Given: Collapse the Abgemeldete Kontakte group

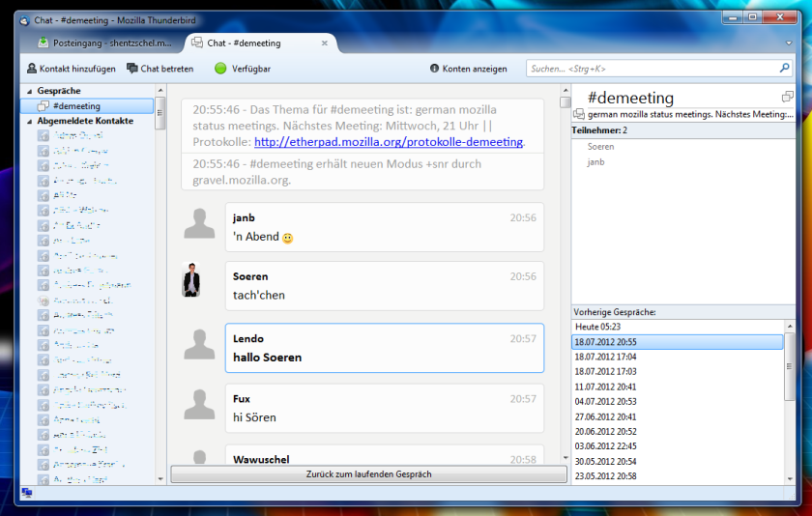Looking at the screenshot, I should point(30,121).
